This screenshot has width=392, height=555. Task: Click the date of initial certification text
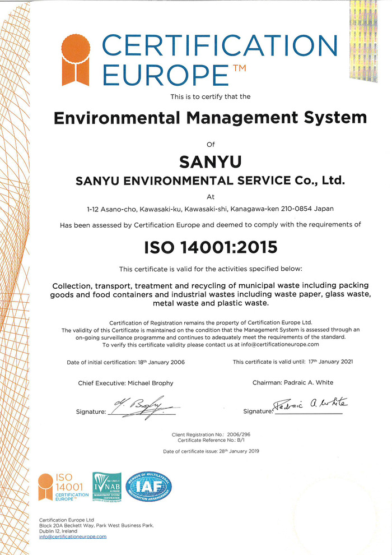(x=125, y=362)
